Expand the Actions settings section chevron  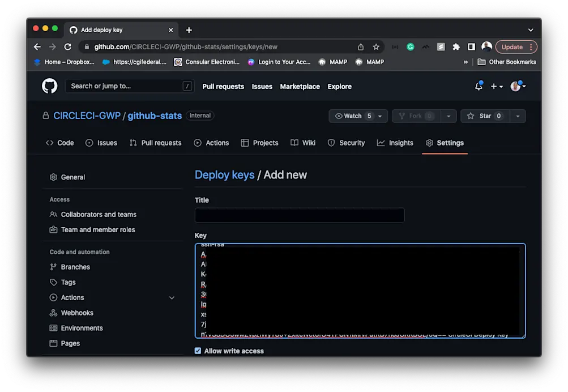(172, 298)
